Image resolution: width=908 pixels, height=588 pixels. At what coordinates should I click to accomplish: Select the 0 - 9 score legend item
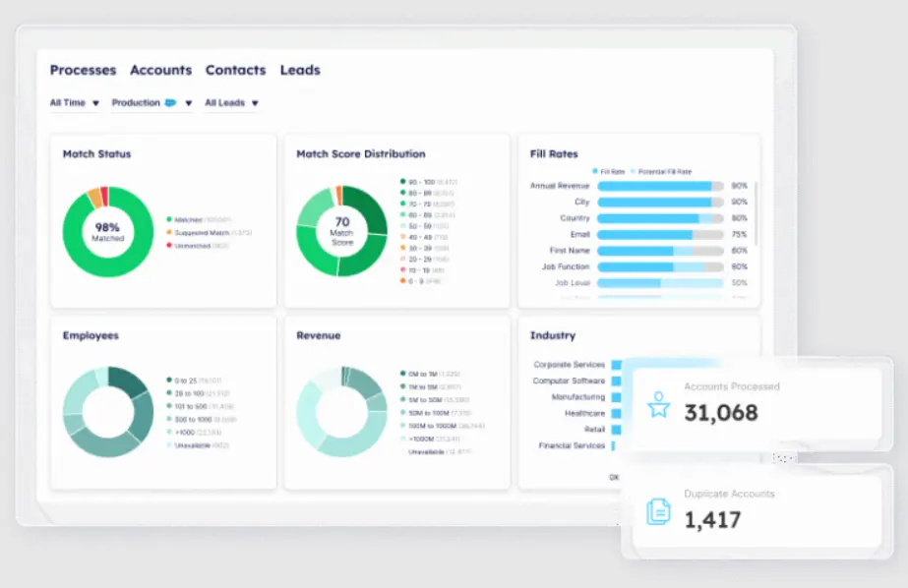tap(420, 281)
